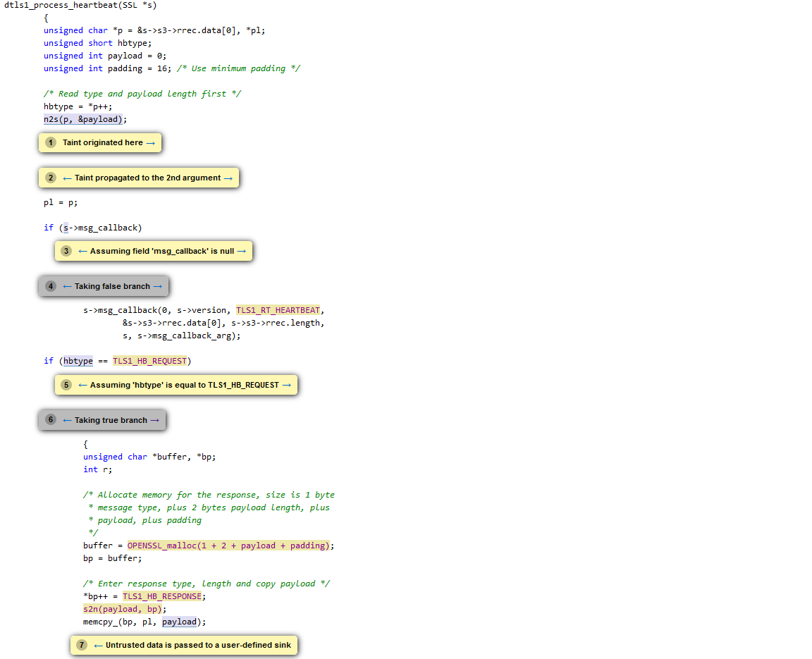Go to next step from note 1
Image resolution: width=812 pixels, height=659 pixels.
[x=151, y=143]
